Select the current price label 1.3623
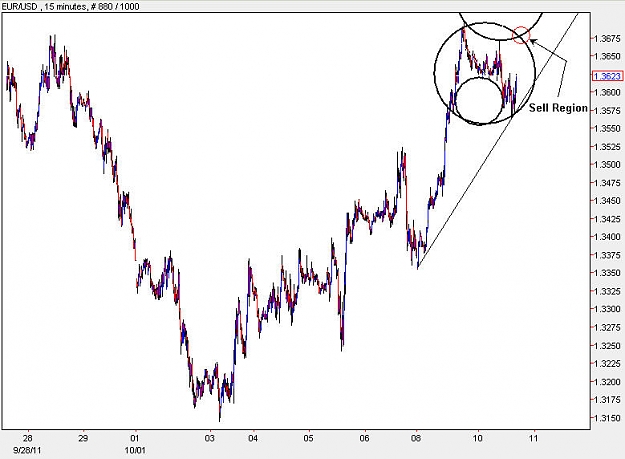The height and width of the screenshot is (459, 625). [x=607, y=76]
